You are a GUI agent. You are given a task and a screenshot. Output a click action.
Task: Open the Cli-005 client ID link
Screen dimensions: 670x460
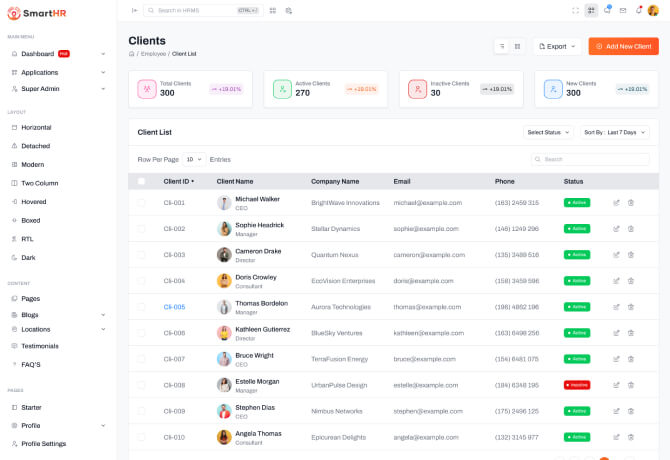click(x=174, y=307)
